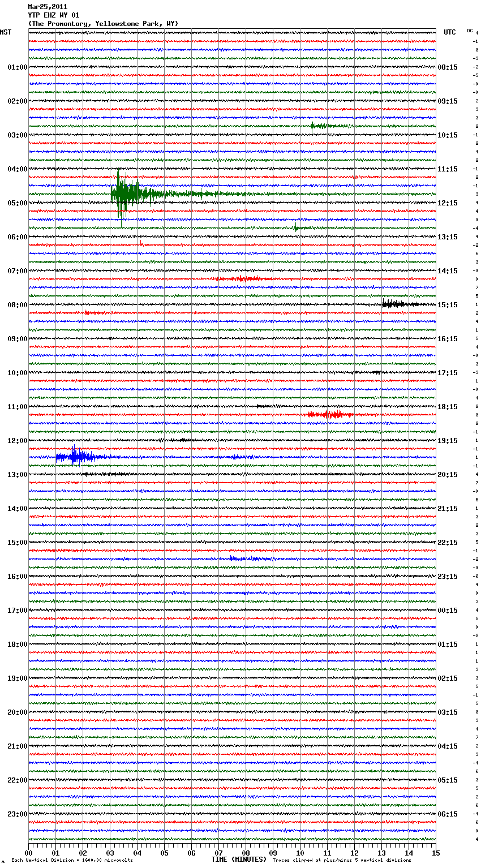Click the 03 minute tick on bottom axis

110,853
